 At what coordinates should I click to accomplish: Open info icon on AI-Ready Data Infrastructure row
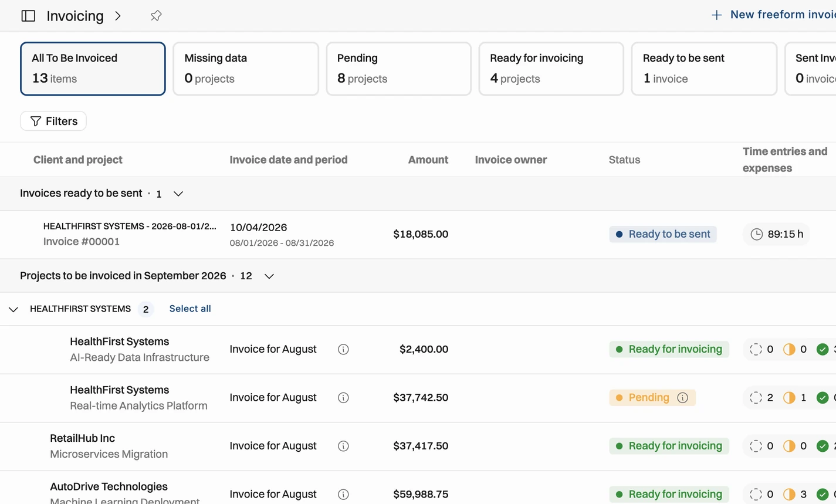pos(344,349)
